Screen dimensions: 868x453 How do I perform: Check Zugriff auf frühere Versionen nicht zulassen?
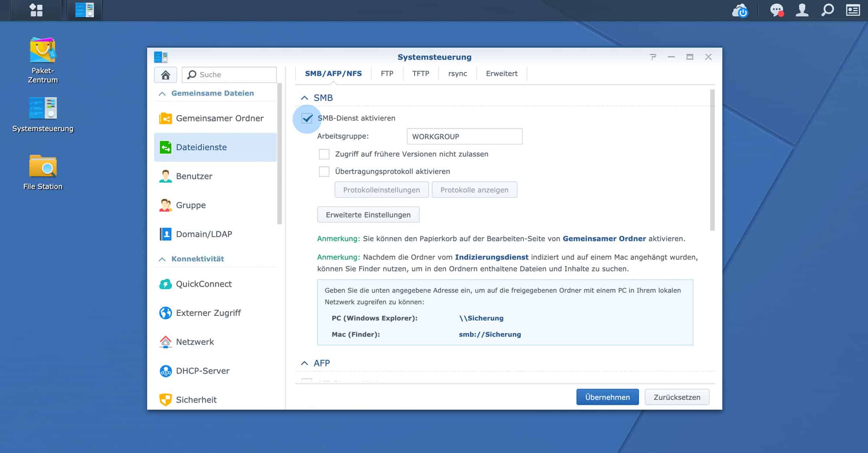(324, 154)
